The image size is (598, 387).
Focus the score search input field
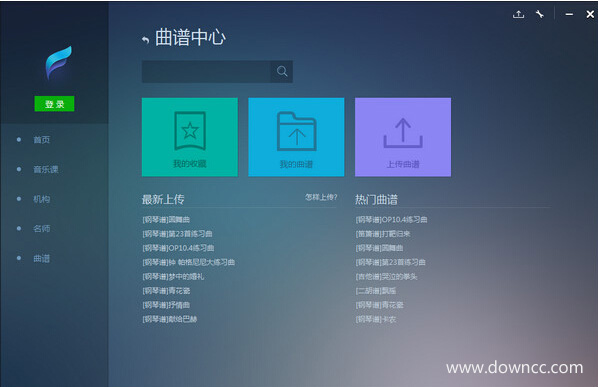pyautogui.click(x=206, y=71)
